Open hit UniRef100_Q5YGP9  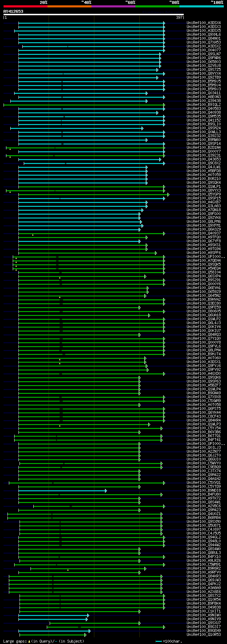(204, 194)
